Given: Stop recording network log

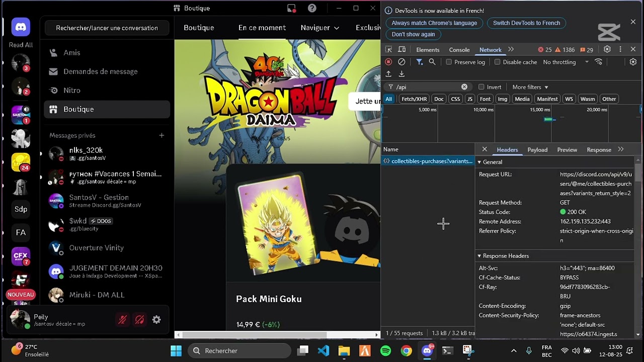Looking at the screenshot, I should click(x=388, y=62).
